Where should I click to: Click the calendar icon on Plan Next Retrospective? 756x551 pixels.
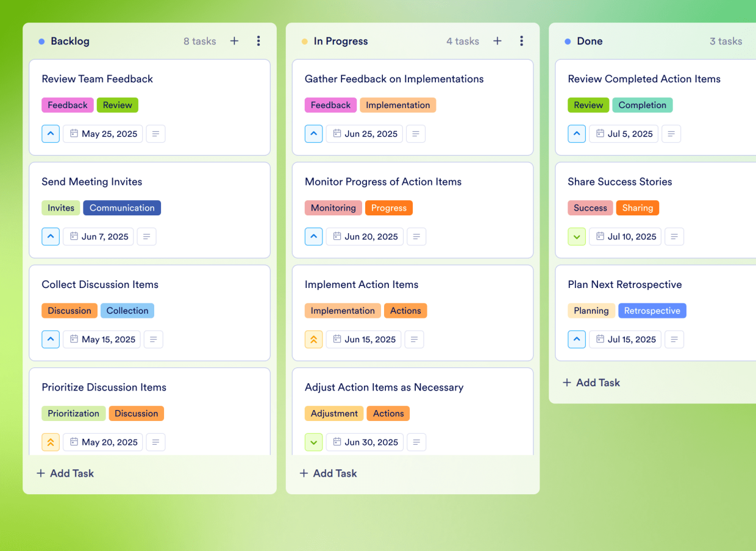coord(601,339)
